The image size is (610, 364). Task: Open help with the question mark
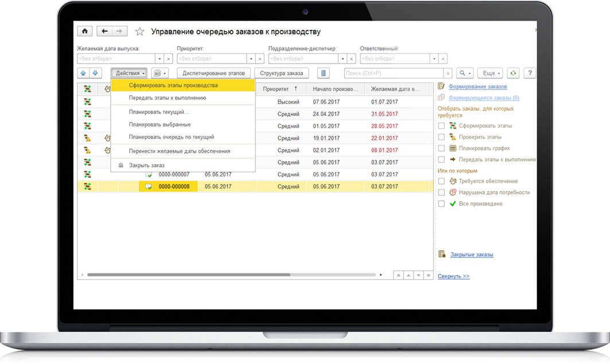tap(530, 73)
